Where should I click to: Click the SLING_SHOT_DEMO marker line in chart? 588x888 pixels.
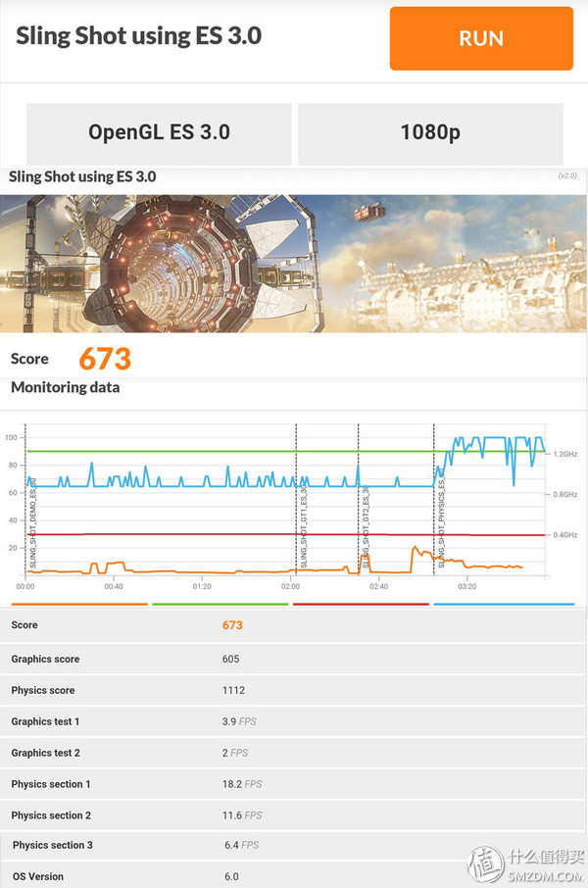tap(26, 500)
